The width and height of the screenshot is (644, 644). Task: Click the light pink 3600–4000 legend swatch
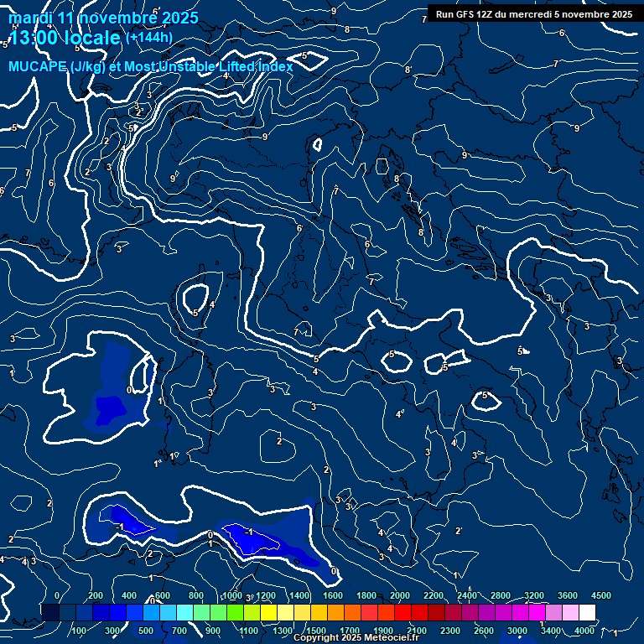coord(570,612)
